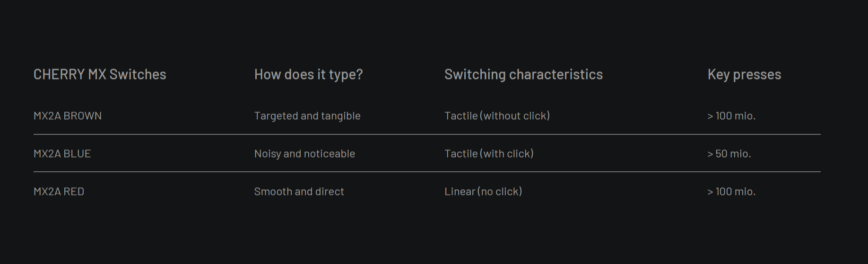Click the Noisy and noticeable text
868x264 pixels.
304,154
